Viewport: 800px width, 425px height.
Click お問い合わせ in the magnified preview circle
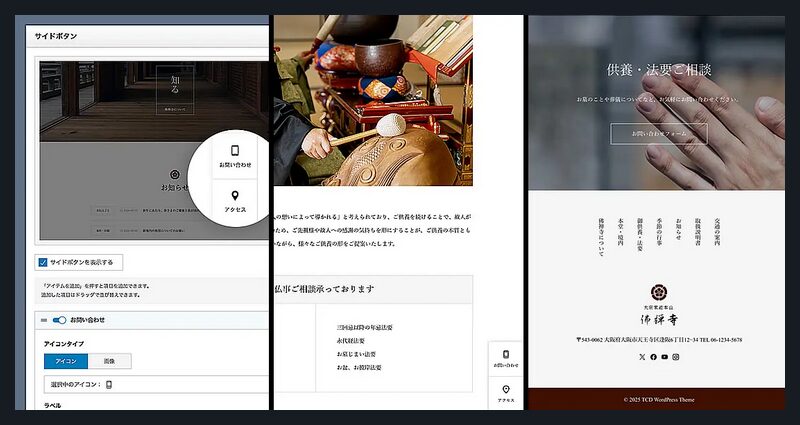pos(235,158)
